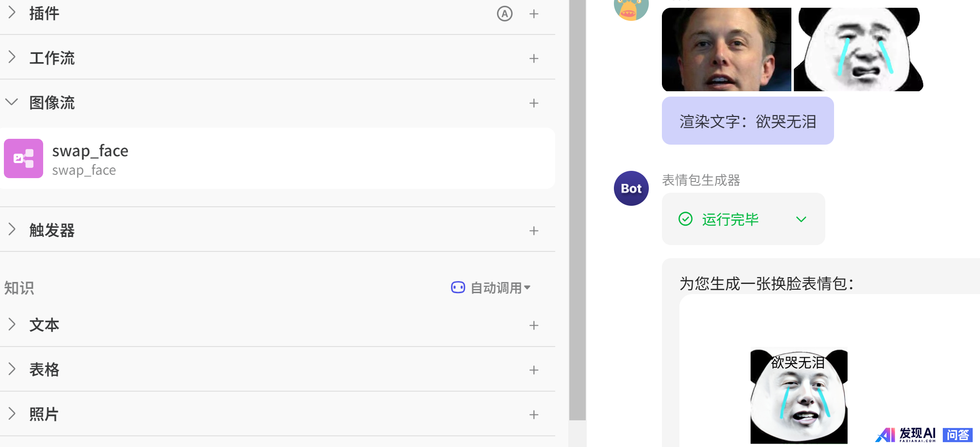Click the vertical scrollbar of the left panel

[577, 209]
